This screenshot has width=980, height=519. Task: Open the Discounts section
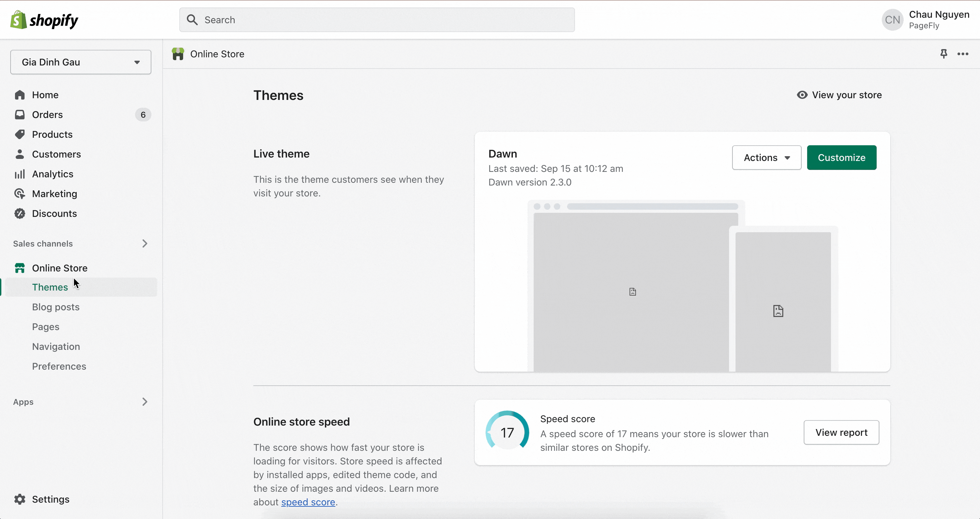click(55, 213)
